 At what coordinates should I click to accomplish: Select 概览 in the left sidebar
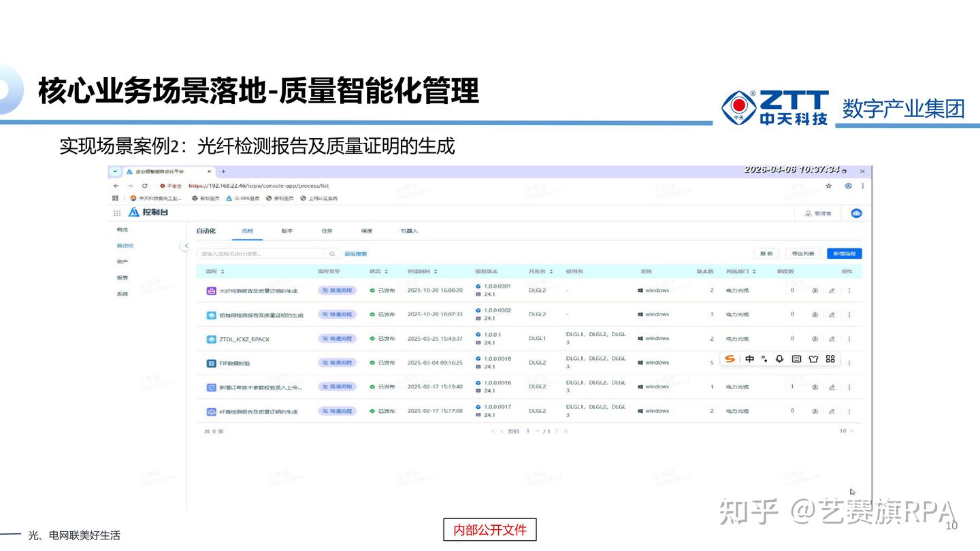122,230
